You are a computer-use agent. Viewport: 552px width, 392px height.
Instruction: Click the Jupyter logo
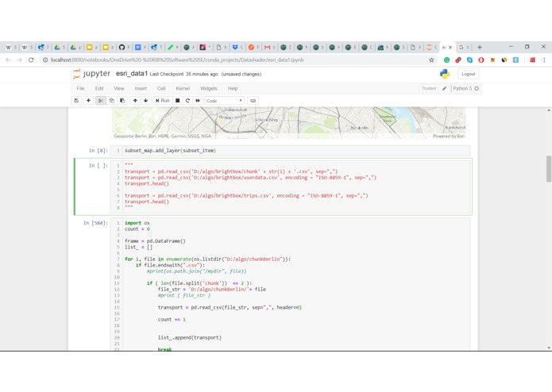coord(91,74)
